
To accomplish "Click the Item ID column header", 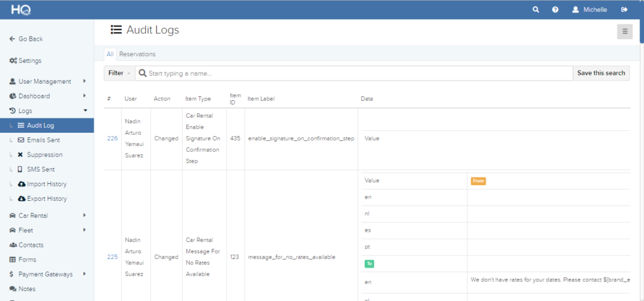I will 235,99.
